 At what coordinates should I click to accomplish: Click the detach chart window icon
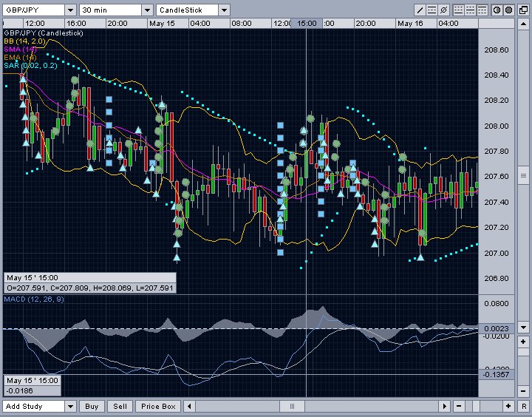click(522, 10)
